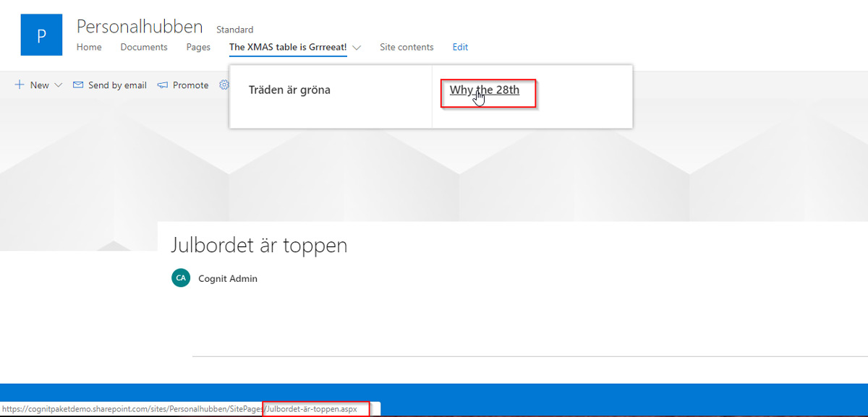Click The XMAS table is Grrreeat! menu
868x417 pixels.
tap(288, 47)
